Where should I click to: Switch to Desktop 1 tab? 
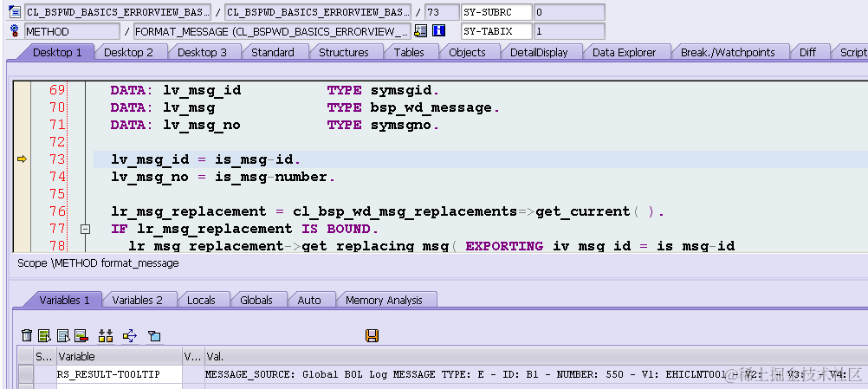[x=57, y=53]
